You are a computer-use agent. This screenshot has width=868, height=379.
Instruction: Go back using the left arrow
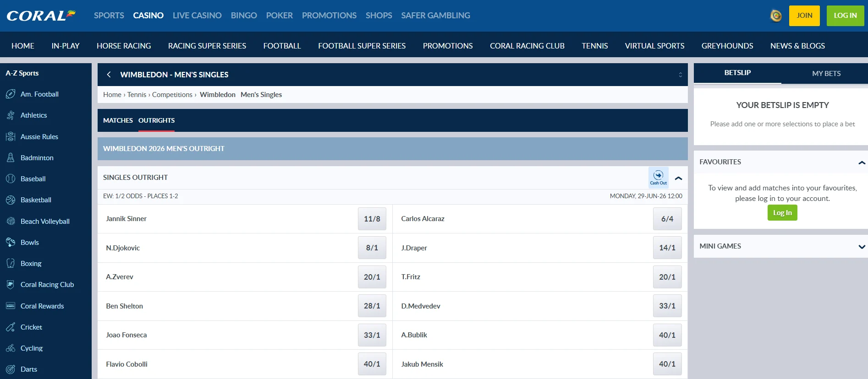(109, 75)
